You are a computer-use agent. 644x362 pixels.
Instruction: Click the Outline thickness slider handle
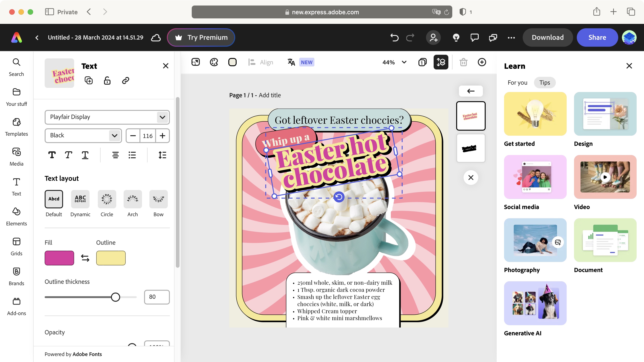115,297
